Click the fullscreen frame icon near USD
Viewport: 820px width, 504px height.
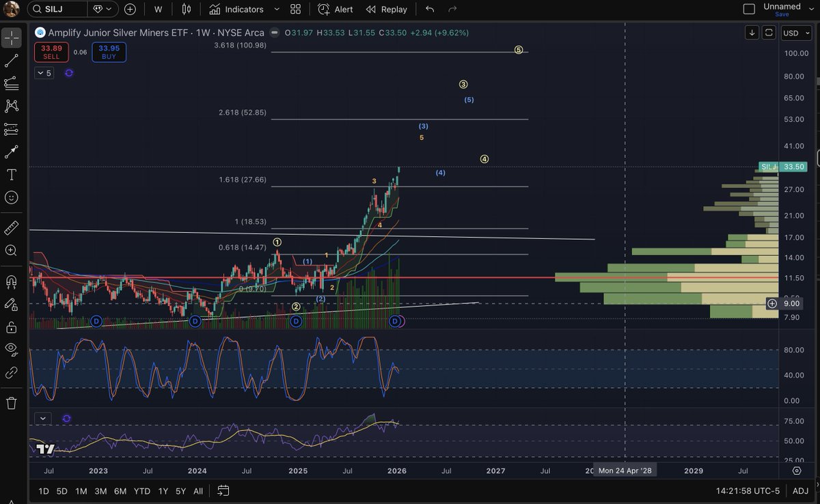(x=769, y=33)
